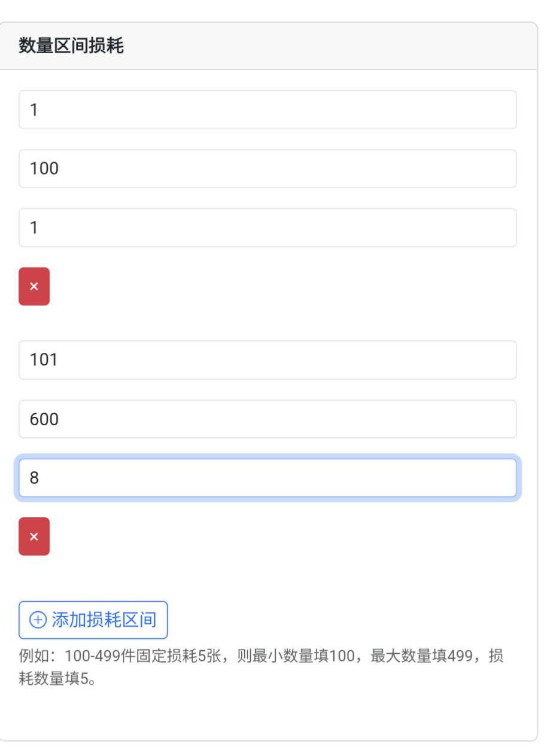Click the 数量区间损耗 panel title
This screenshot has width=544, height=756.
(x=71, y=46)
